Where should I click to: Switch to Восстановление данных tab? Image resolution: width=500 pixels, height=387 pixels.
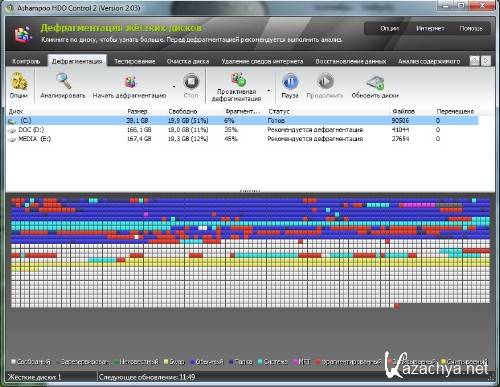(351, 61)
